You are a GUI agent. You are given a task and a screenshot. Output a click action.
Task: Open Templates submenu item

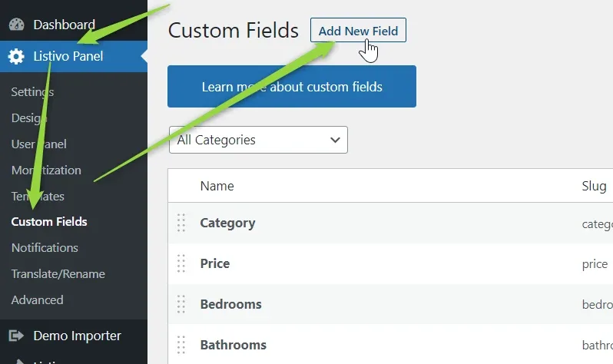(38, 196)
